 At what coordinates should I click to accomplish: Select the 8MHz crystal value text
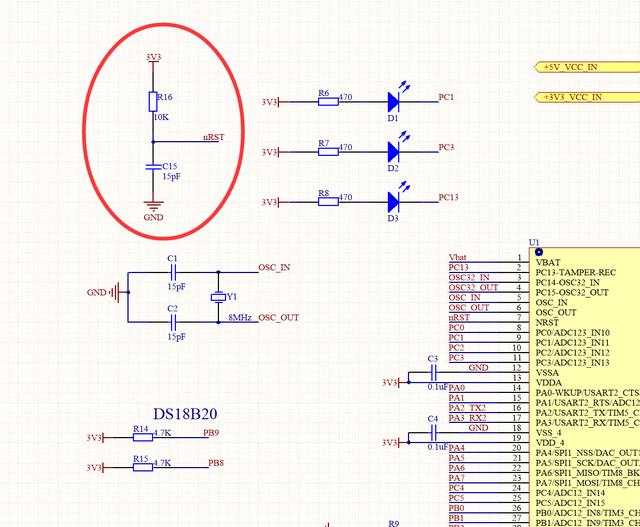click(240, 318)
